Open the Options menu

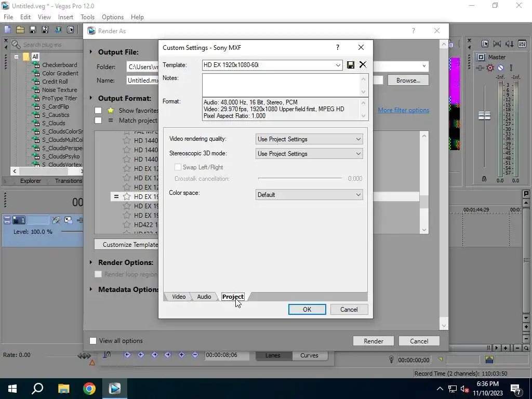[113, 17]
